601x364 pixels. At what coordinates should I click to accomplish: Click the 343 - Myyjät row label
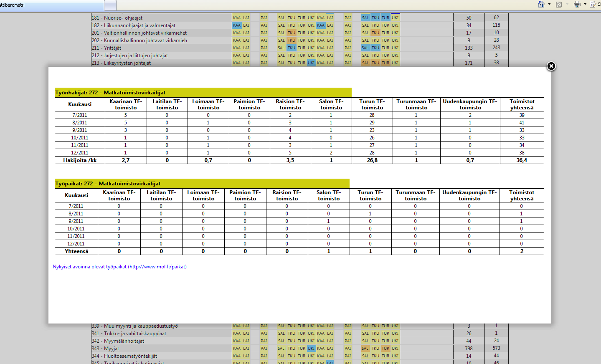coord(105,349)
